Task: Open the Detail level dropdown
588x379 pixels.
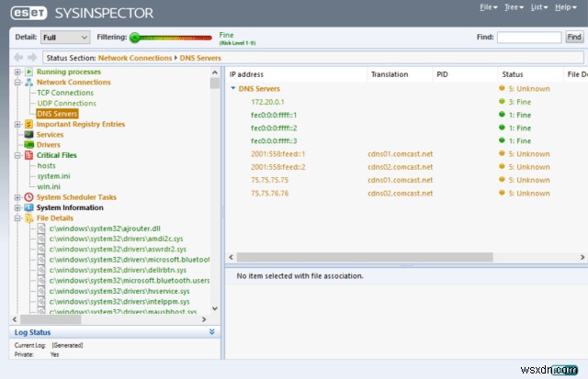Action: 66,38
